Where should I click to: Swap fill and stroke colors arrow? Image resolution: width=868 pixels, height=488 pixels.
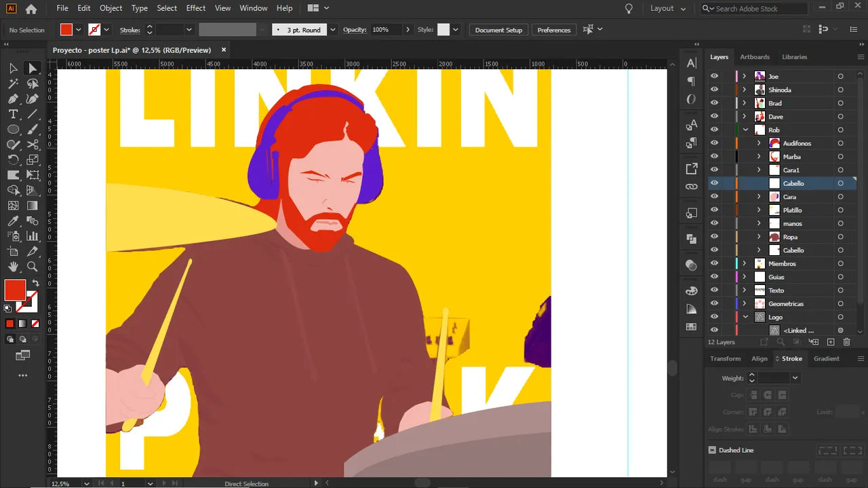tap(35, 283)
